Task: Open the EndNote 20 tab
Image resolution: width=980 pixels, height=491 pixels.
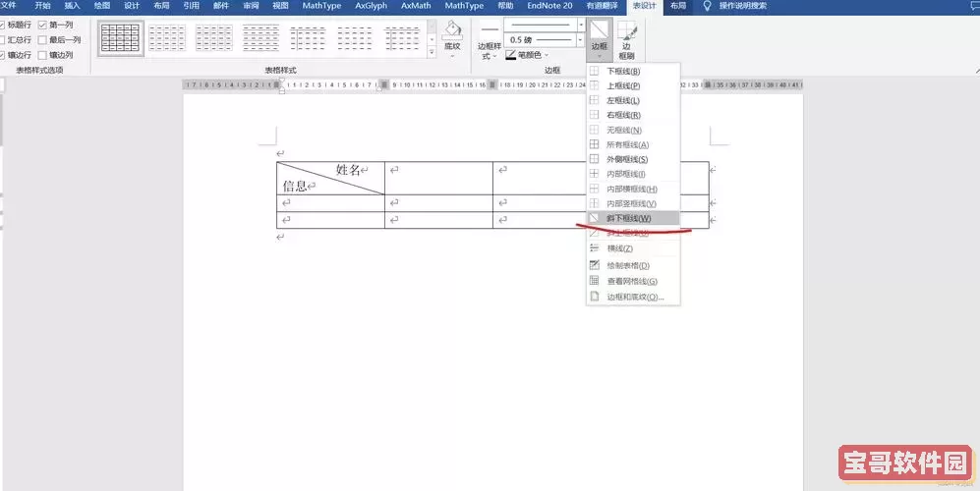Action: (x=550, y=6)
